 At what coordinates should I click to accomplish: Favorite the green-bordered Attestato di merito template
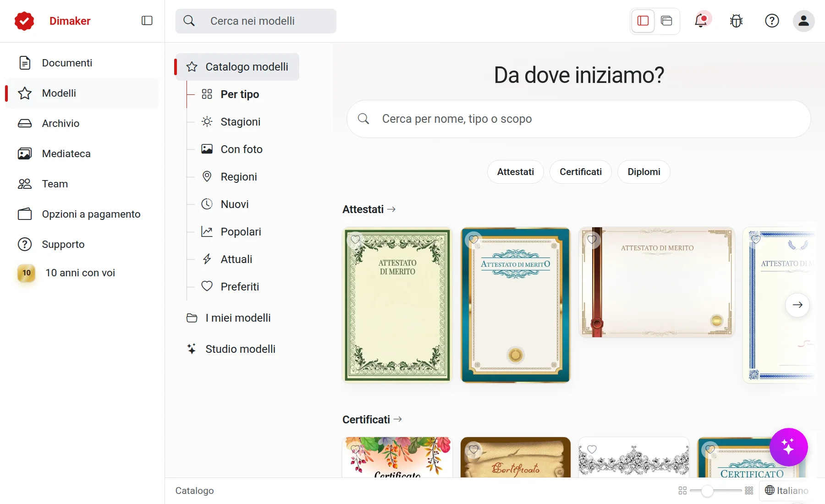tap(355, 240)
